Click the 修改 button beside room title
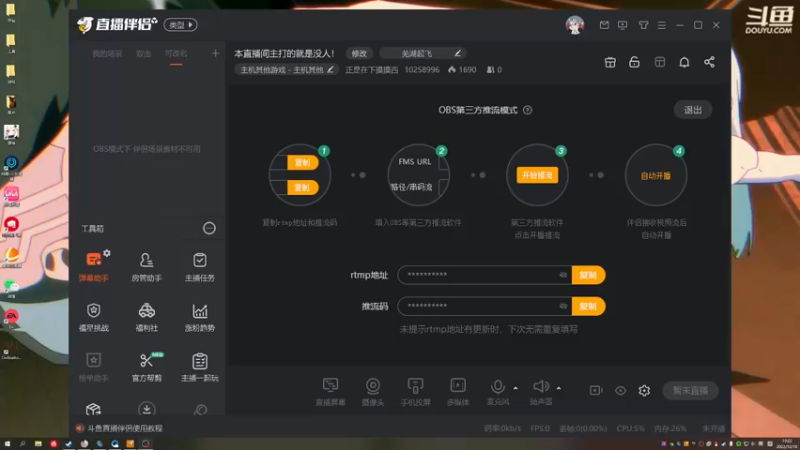800x450 pixels. coord(359,53)
